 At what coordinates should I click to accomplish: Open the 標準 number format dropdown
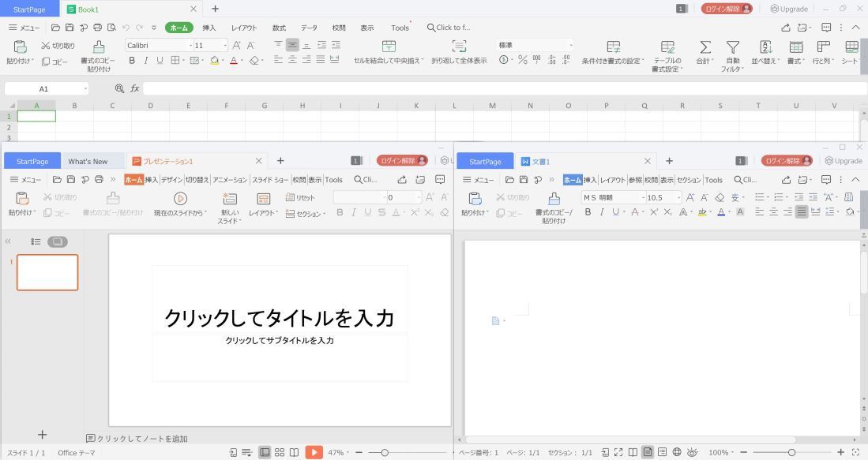pos(571,46)
